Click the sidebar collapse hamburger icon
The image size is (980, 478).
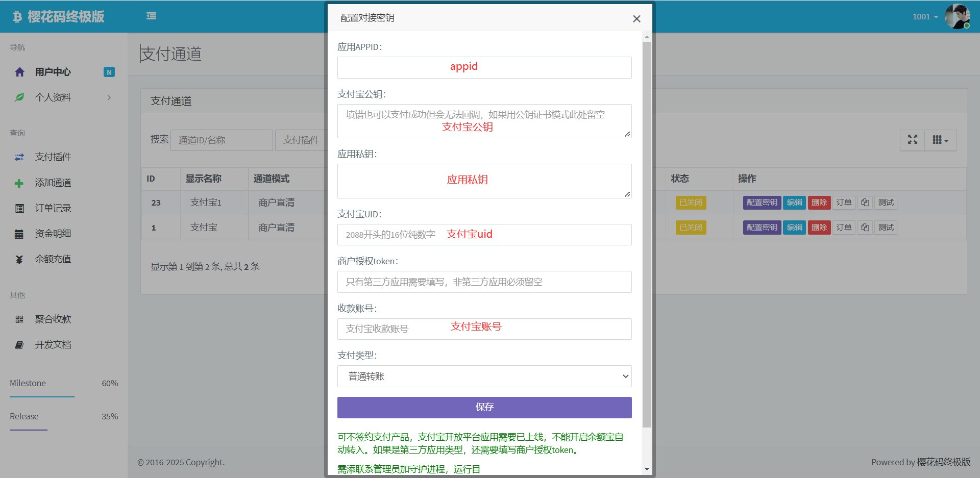(151, 16)
